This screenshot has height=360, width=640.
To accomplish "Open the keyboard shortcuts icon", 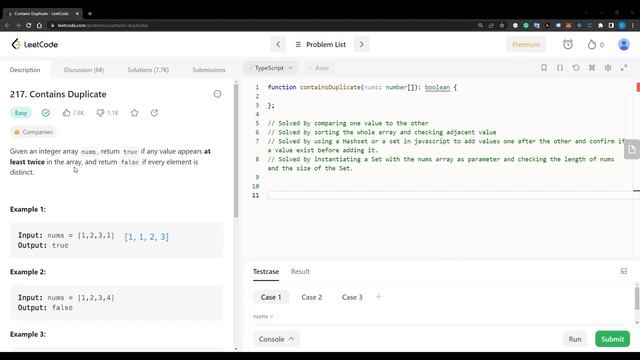I will coord(592,68).
